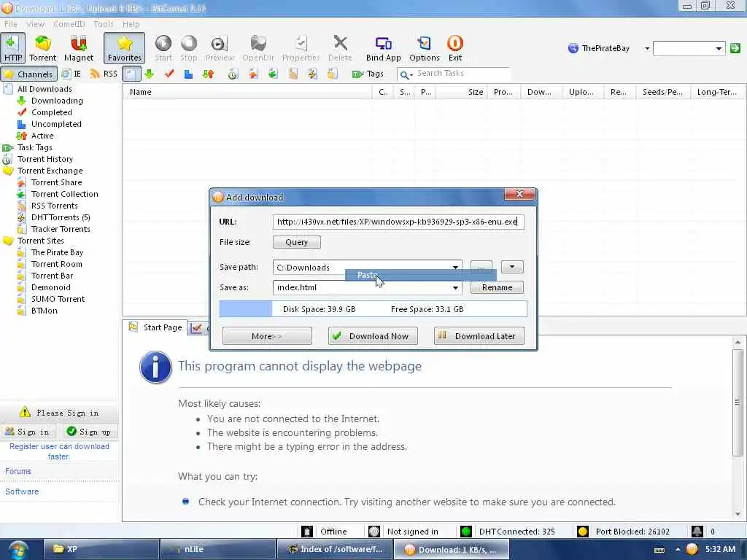Click the disk space usage bar
747x560 pixels.
tap(373, 309)
